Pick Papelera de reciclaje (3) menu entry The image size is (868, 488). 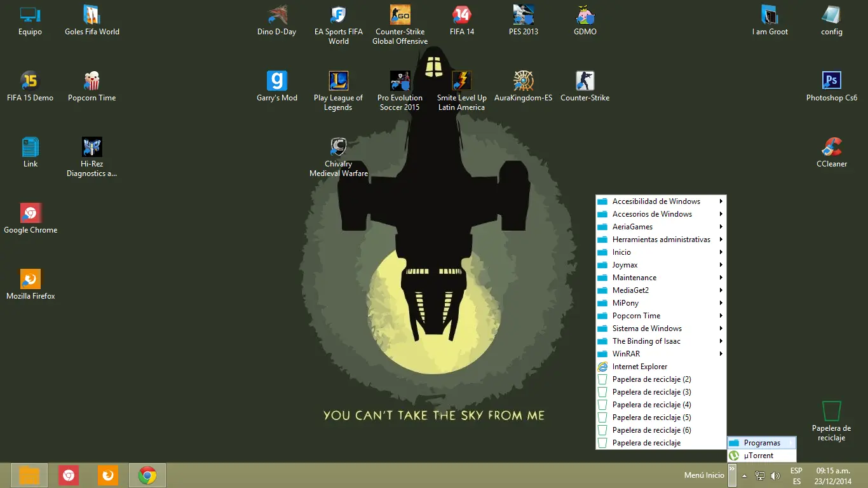click(661, 392)
